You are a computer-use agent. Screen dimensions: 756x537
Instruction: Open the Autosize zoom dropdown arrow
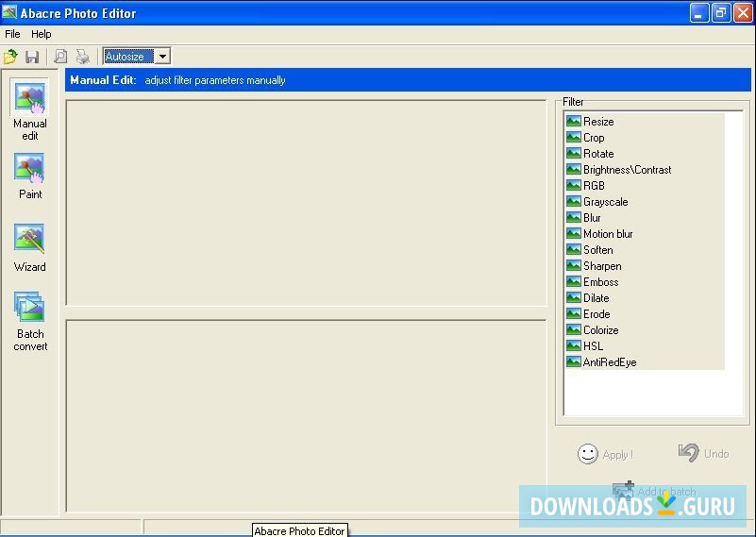pyautogui.click(x=163, y=57)
